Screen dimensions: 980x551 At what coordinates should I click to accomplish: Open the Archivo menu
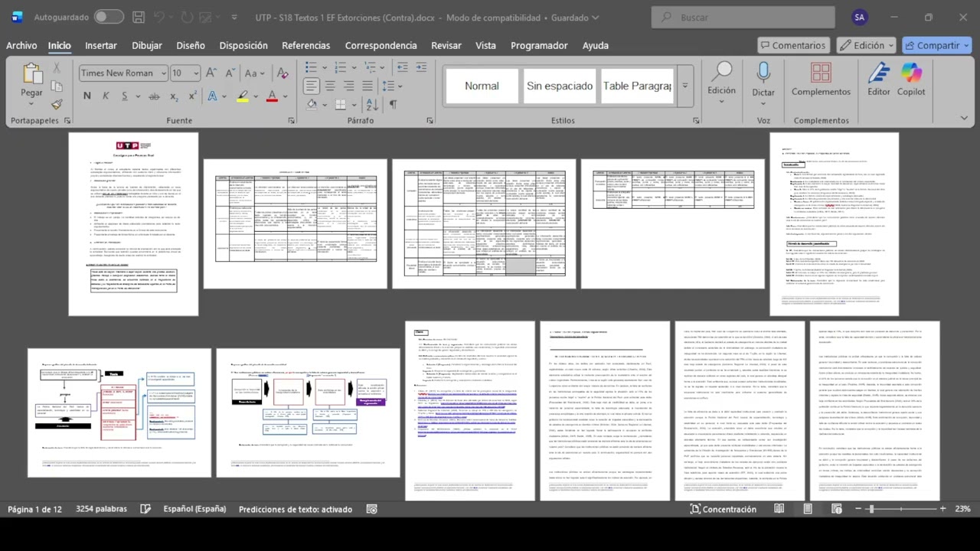tap(21, 45)
